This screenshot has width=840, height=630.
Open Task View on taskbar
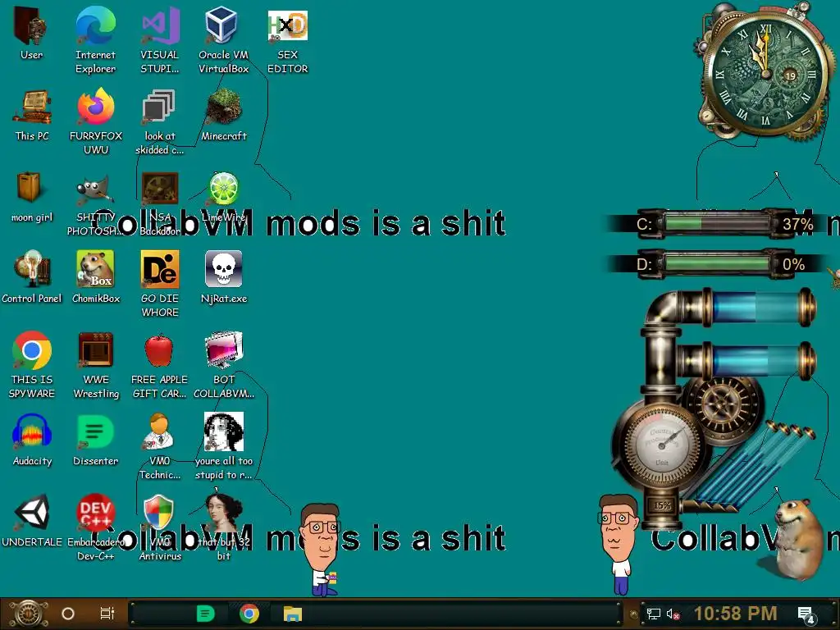pyautogui.click(x=107, y=614)
